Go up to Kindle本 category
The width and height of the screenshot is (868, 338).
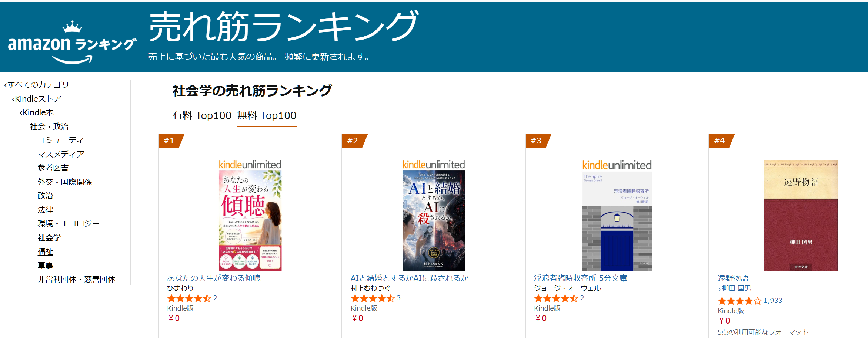36,112
